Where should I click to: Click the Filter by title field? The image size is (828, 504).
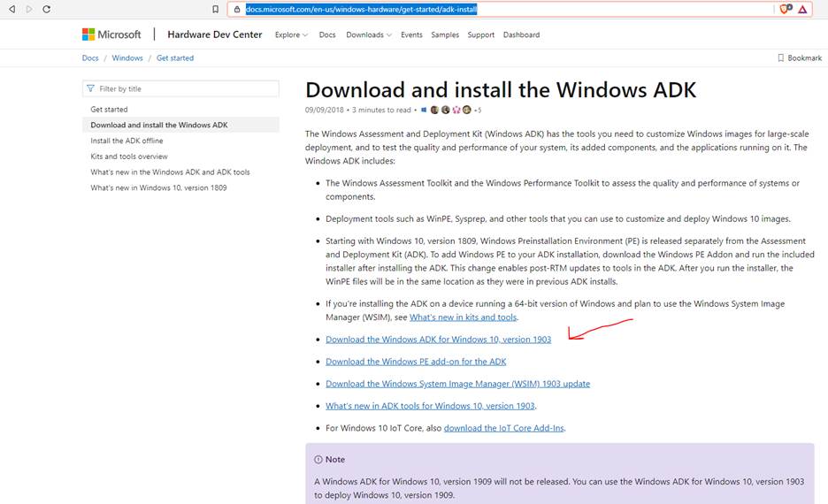(180, 88)
